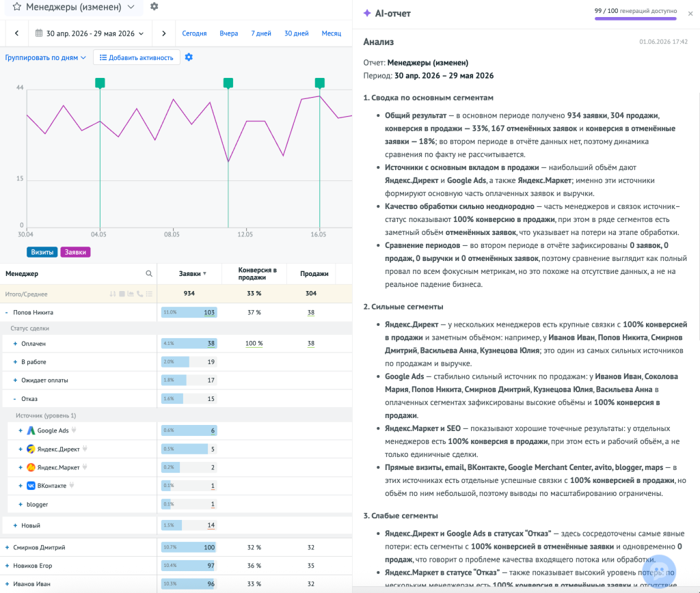Click list icon in Итого/Среднее row

coord(149,294)
